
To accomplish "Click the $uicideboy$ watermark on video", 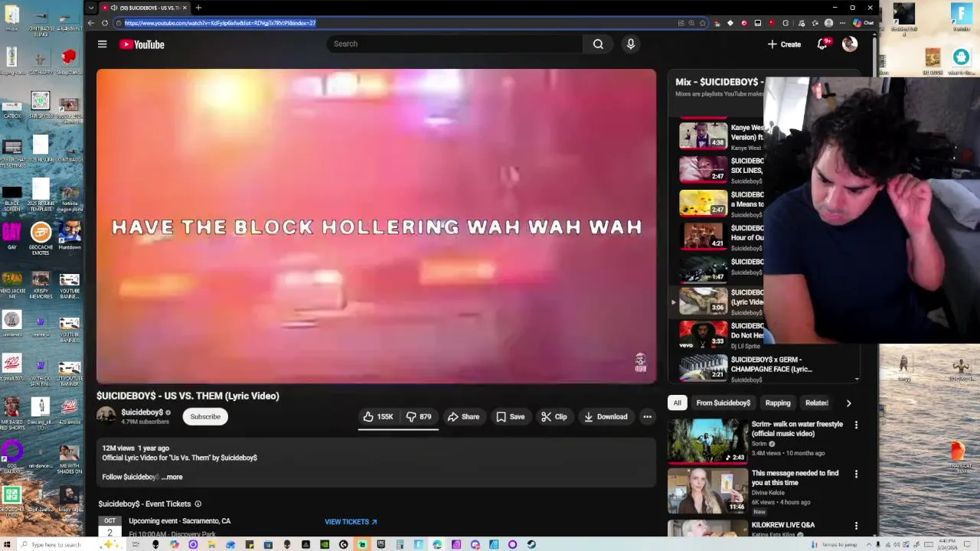I will (641, 363).
